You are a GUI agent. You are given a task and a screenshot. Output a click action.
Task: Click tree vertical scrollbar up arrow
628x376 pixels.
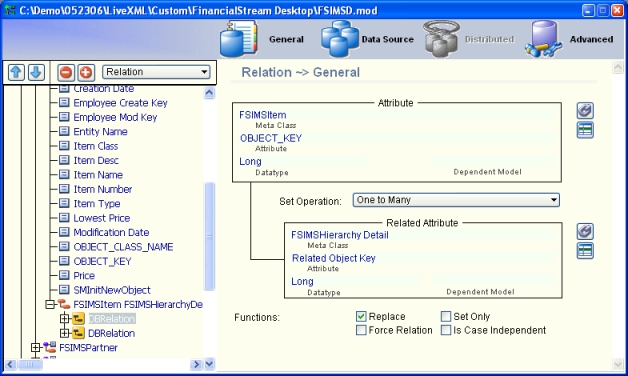[x=209, y=93]
